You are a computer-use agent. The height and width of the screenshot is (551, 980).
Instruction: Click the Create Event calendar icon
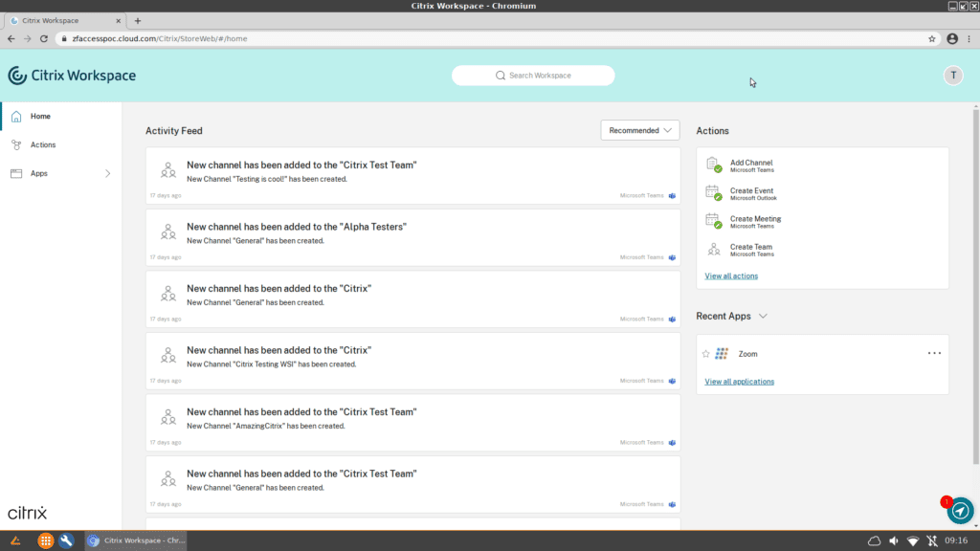(714, 193)
